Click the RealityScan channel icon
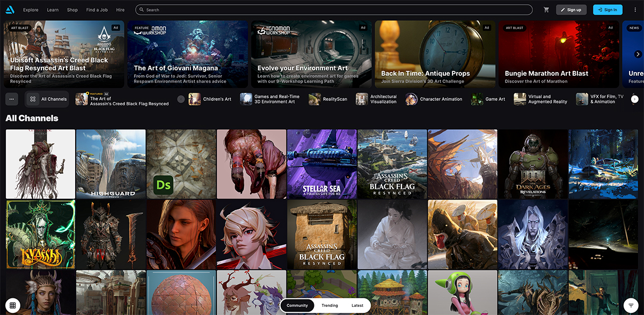 coord(314,99)
